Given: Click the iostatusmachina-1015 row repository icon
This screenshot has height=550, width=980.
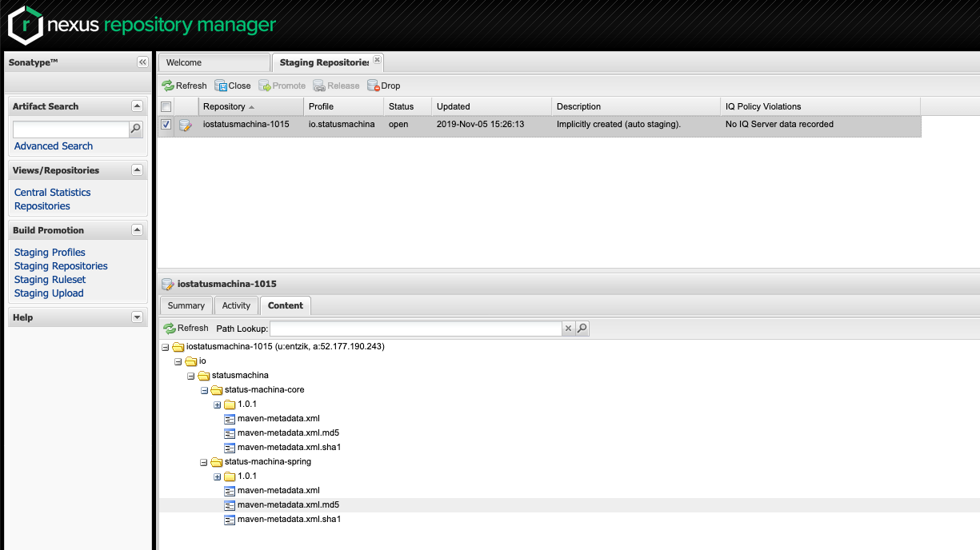Looking at the screenshot, I should 186,125.
